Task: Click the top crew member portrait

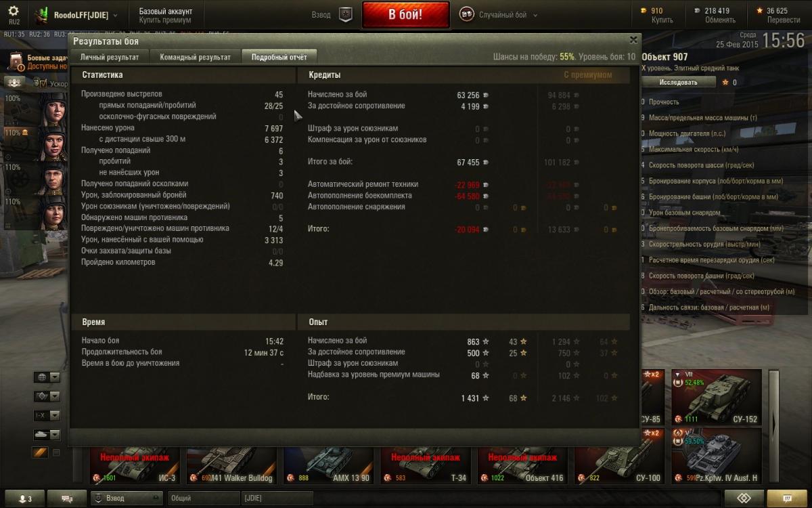Action: coord(53,108)
